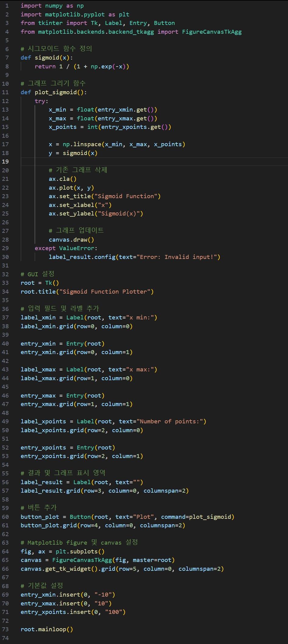Click 'canvas = FigureCanvasTkAgg(fig, master=root)'
288x644 pixels.
98,560
